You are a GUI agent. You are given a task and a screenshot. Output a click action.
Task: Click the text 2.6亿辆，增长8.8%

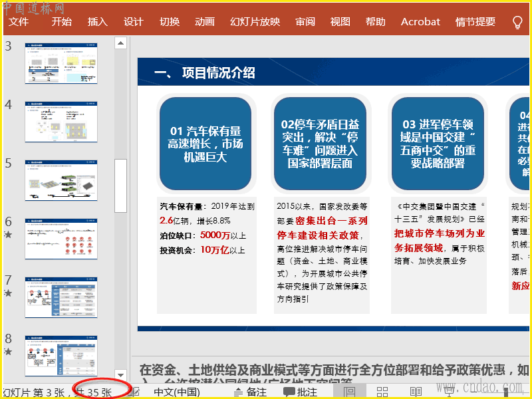[195, 221]
